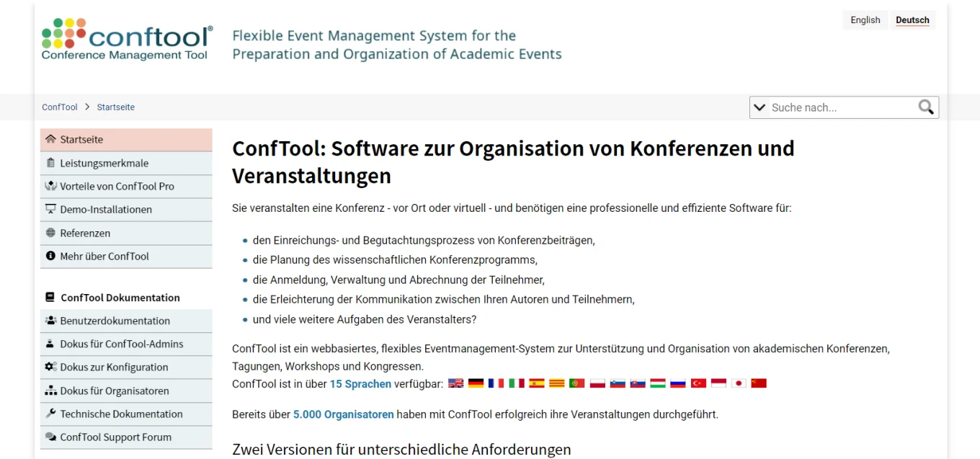Open 'Dokus für ConfTool-Admins'
Screen dimensions: 980x459
pyautogui.click(x=126, y=344)
